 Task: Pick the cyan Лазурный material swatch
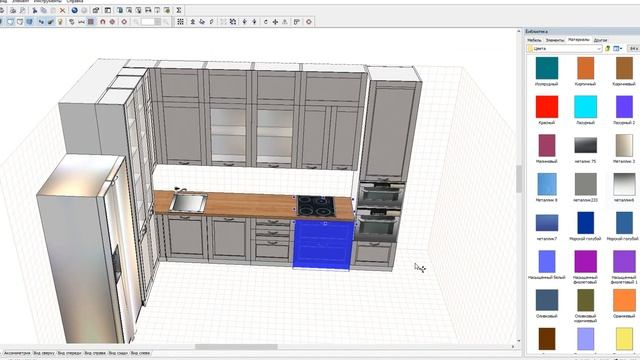pos(585,107)
